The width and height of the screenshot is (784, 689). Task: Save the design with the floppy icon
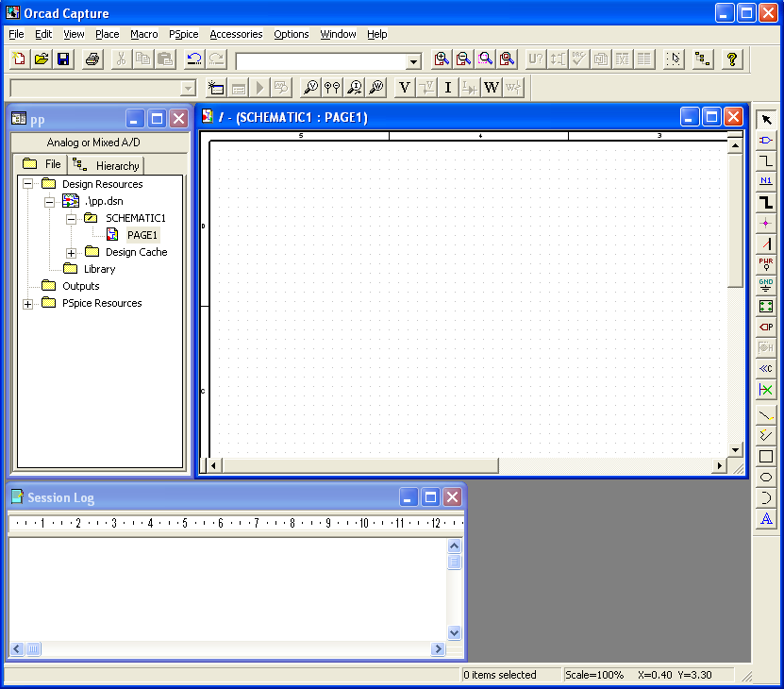[63, 59]
